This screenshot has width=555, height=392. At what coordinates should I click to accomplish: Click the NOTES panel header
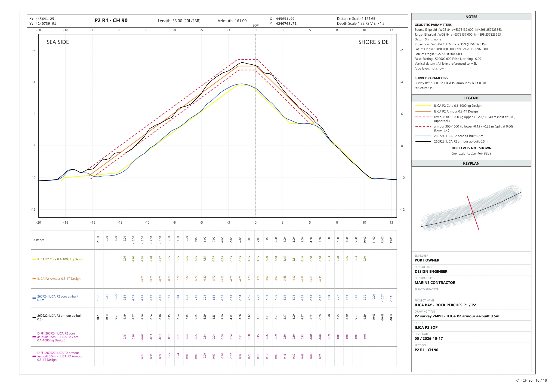pos(471,17)
